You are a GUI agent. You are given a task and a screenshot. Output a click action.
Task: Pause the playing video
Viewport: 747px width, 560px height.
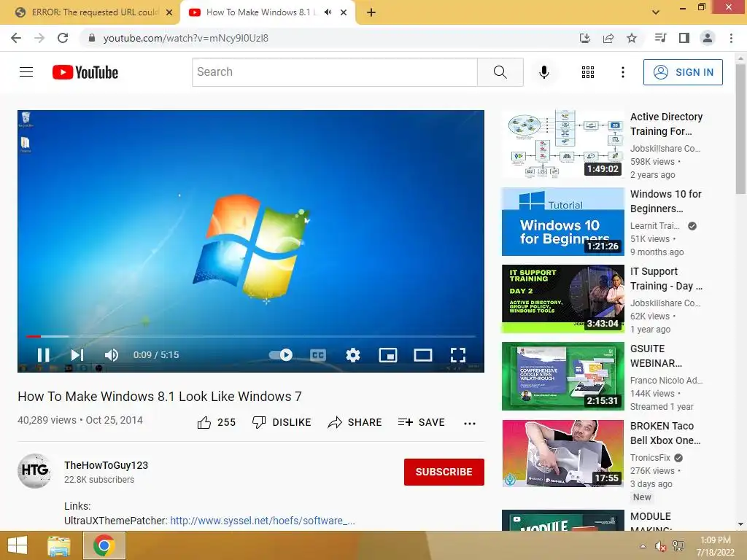tap(43, 355)
